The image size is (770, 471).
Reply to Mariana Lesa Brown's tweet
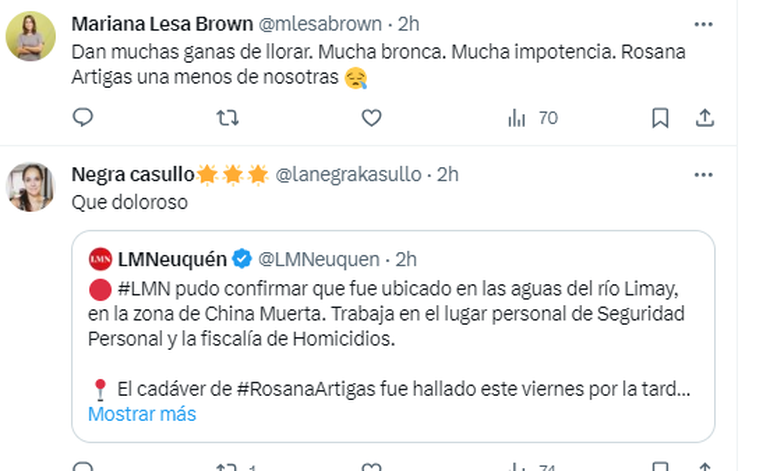(x=83, y=118)
